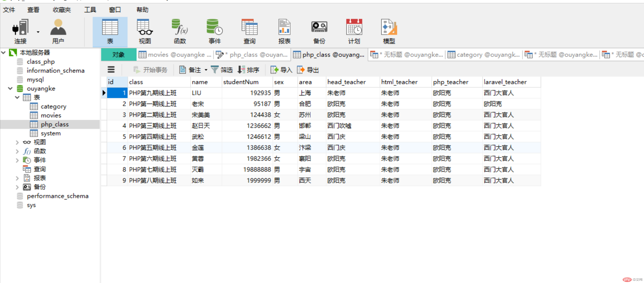Click the Import (导入) button
The width and height of the screenshot is (644, 283).
[281, 70]
